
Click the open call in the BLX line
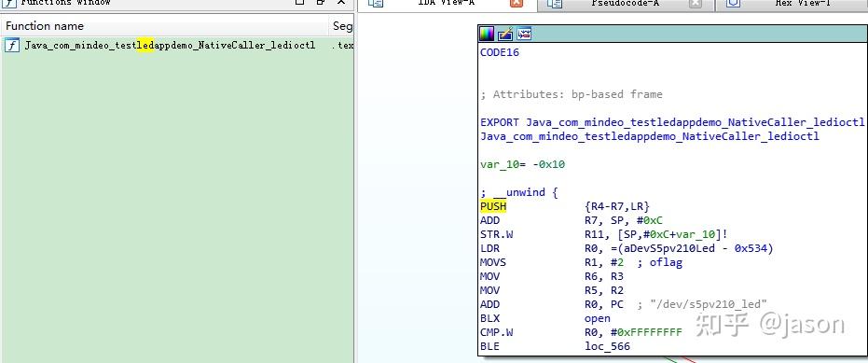[598, 318]
